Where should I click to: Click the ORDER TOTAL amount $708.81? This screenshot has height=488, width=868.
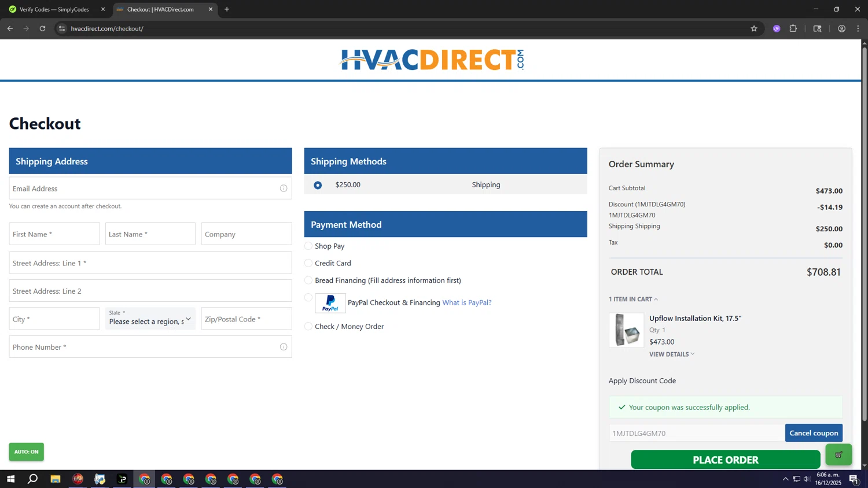(x=823, y=272)
